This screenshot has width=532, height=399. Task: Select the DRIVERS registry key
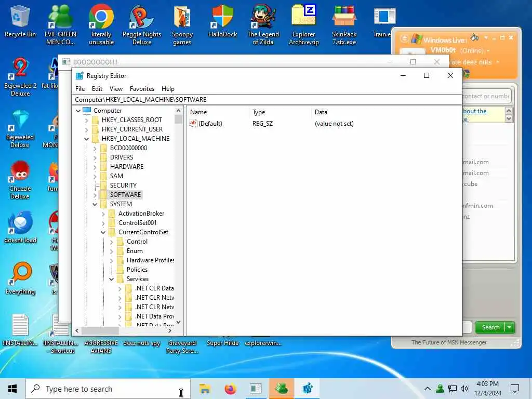(x=122, y=157)
